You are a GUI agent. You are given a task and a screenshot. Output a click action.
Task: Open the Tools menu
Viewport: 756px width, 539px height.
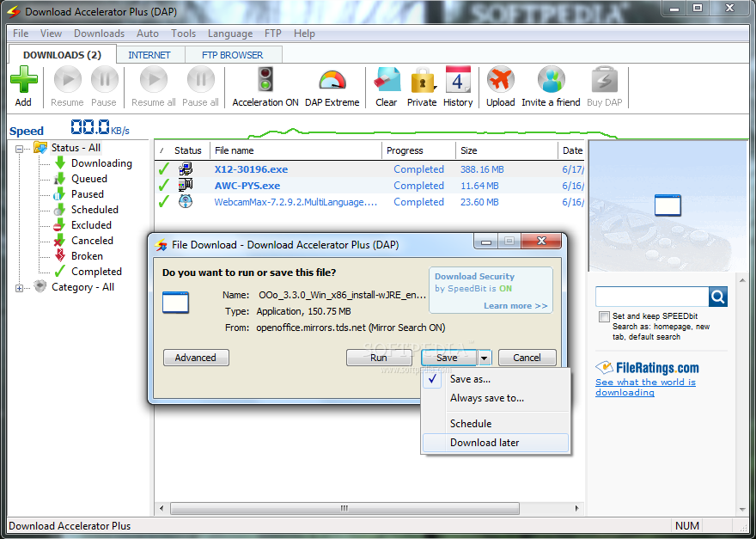coord(183,34)
